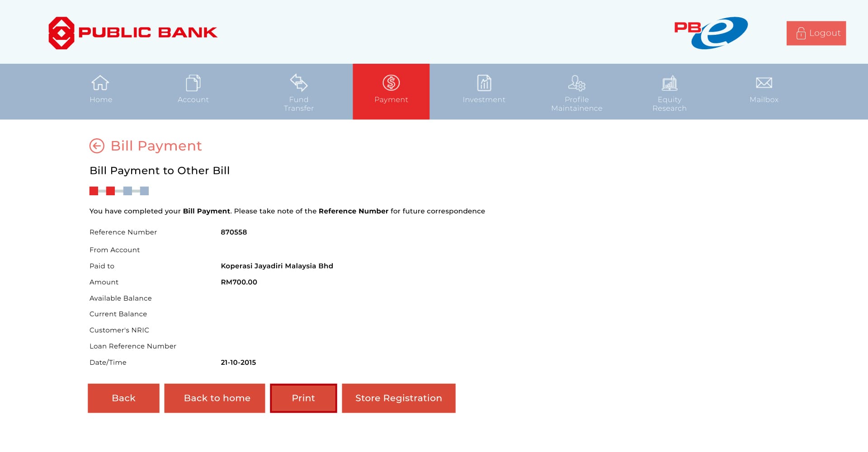868x452 pixels.
Task: Select the Equity Research graph icon
Action: 670,83
